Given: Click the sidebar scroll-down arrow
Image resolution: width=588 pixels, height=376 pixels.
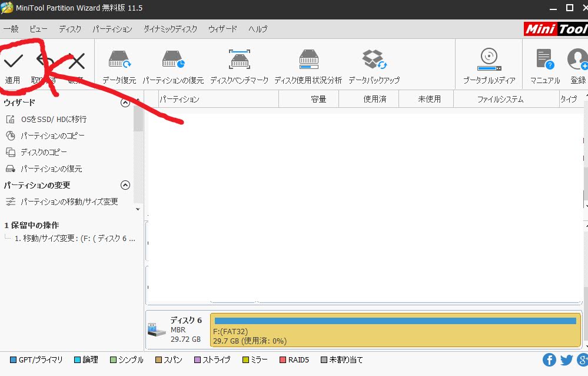Looking at the screenshot, I should [138, 209].
